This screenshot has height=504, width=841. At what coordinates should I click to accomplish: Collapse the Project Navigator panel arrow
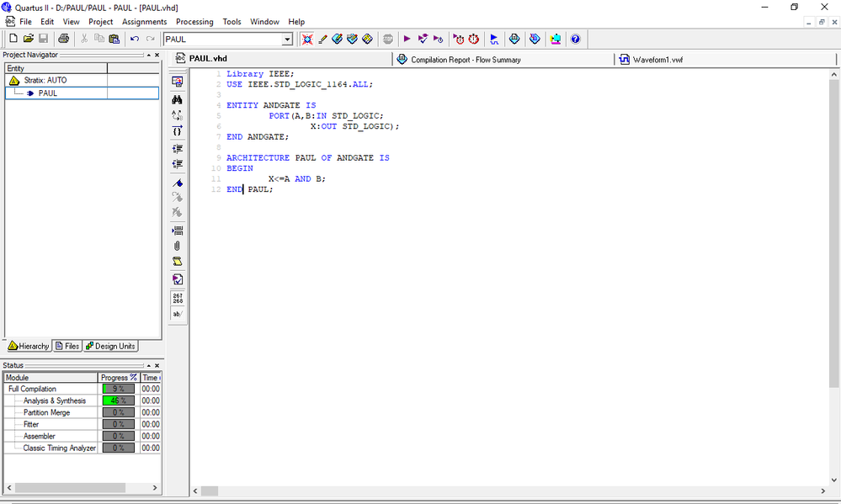148,55
